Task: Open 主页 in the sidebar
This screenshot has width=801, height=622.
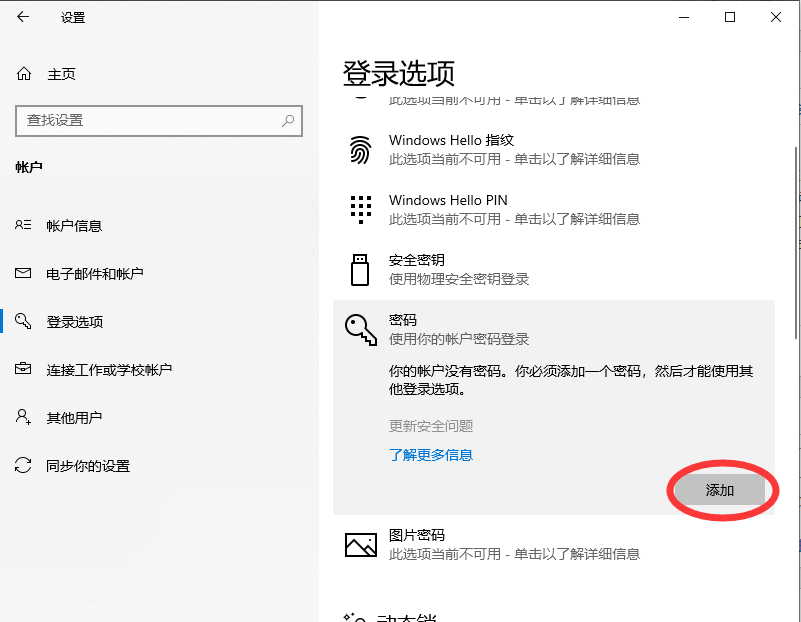Action: 61,74
